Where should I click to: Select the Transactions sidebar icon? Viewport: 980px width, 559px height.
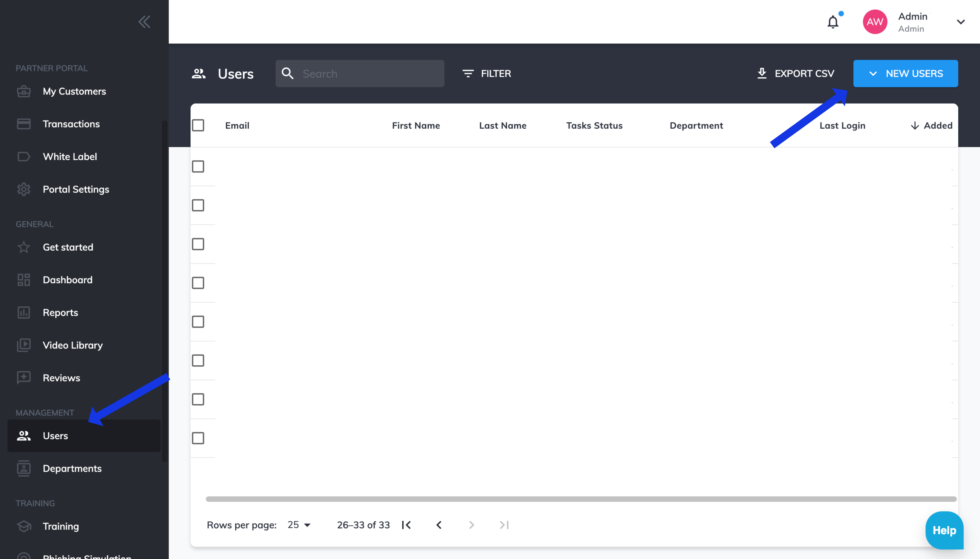pyautogui.click(x=24, y=124)
